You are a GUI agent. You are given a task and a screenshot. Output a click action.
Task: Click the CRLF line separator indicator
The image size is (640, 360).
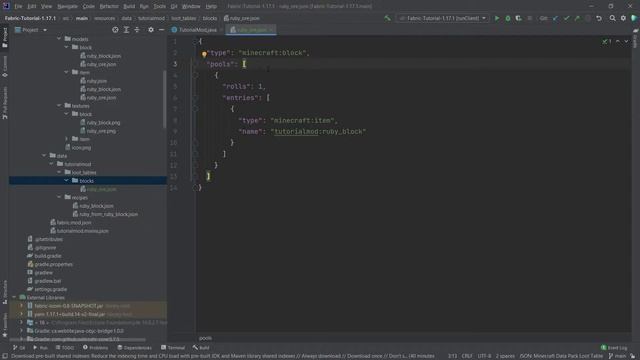click(467, 356)
